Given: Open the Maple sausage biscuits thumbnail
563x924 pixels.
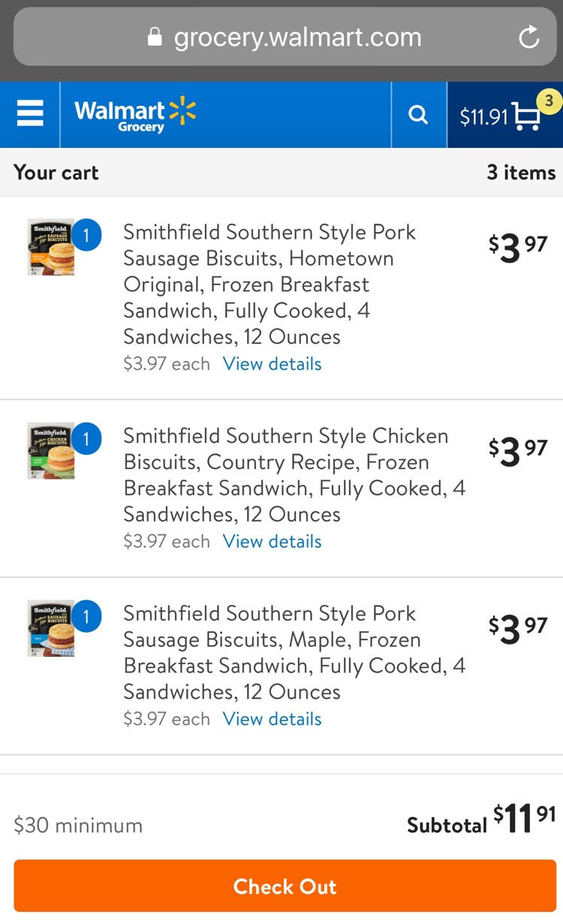Looking at the screenshot, I should tap(50, 629).
